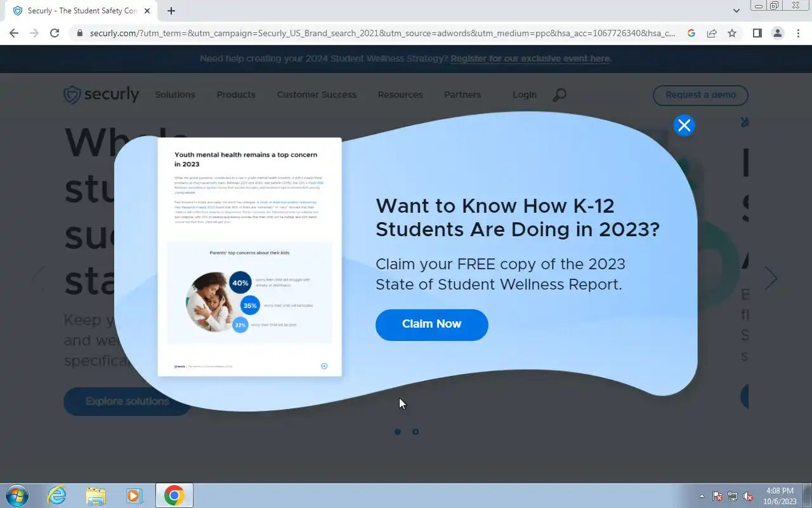Select second carousel dot
This screenshot has height=508, width=812.
click(416, 432)
